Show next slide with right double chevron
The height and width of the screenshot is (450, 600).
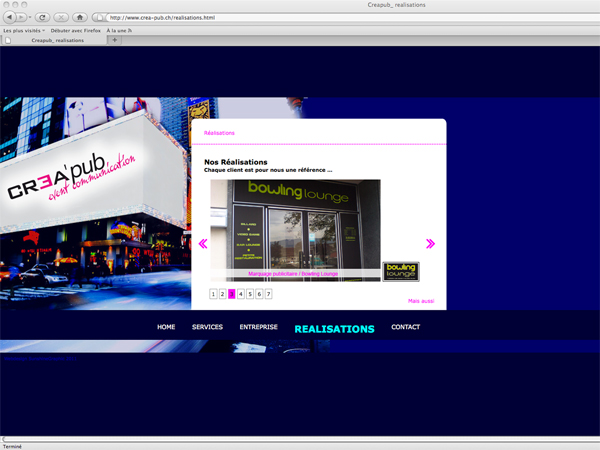[430, 244]
